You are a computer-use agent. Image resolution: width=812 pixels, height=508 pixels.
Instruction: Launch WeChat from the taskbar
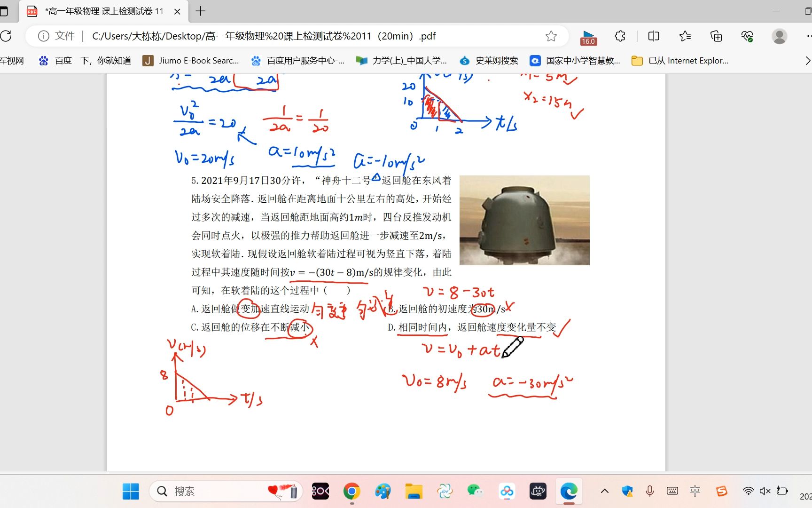click(x=476, y=491)
